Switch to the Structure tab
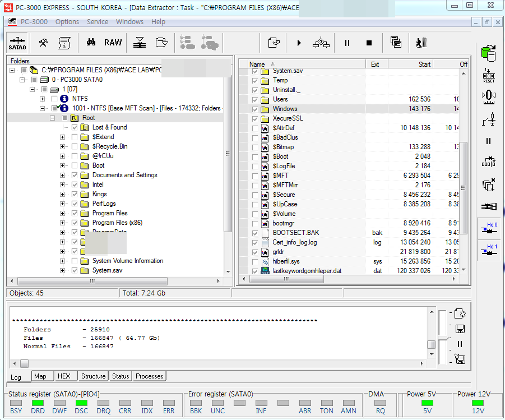 [x=94, y=376]
